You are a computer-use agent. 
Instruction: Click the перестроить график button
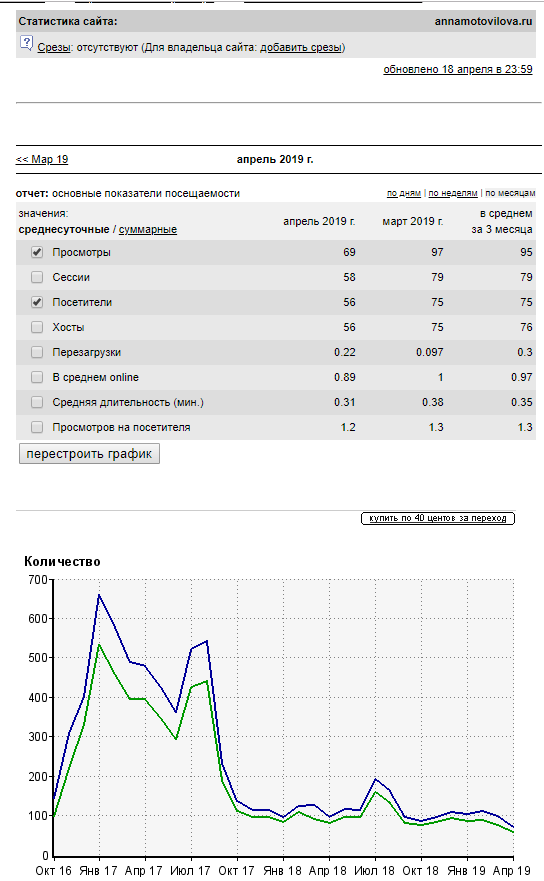click(x=89, y=453)
